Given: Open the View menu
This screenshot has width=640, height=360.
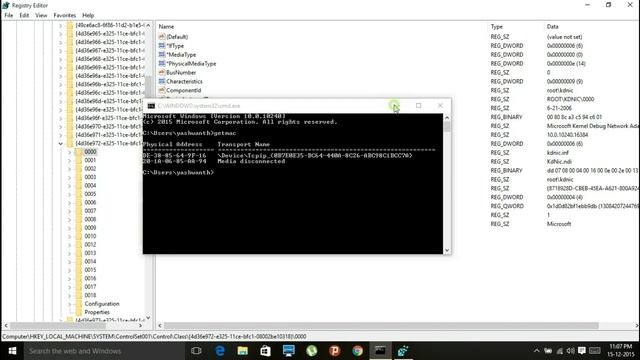Looking at the screenshot, I should tap(41, 15).
